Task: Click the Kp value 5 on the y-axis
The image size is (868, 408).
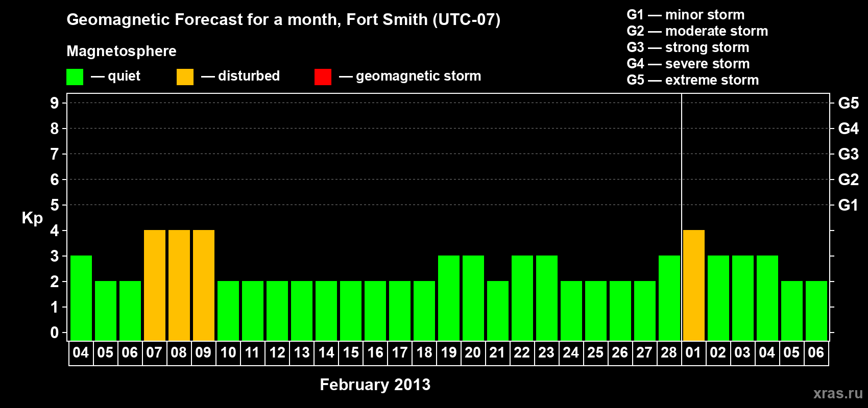Action: (54, 205)
